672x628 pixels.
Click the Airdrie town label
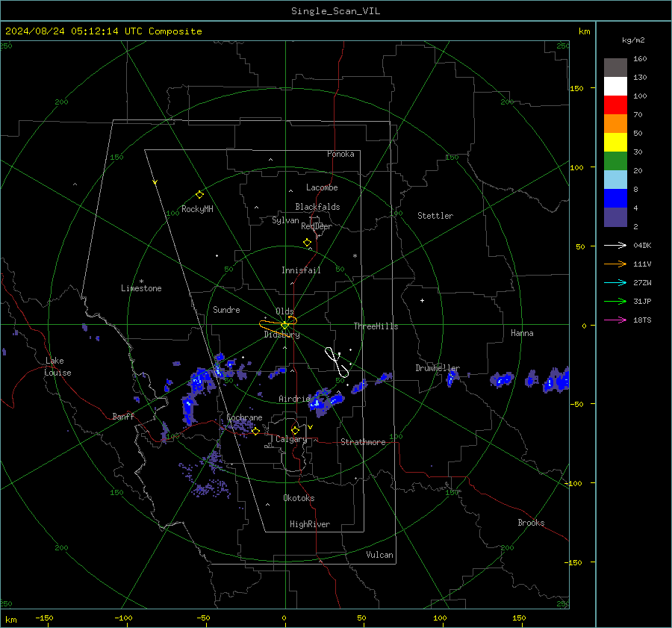pyautogui.click(x=294, y=399)
